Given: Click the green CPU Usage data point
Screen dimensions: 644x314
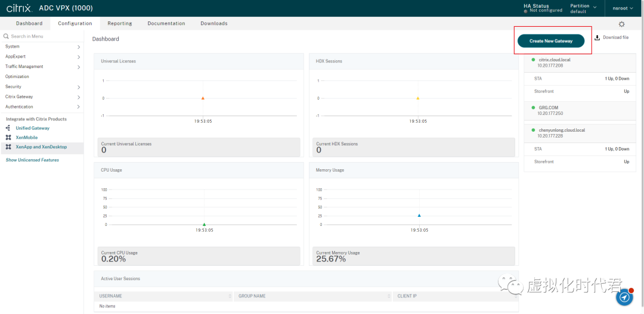Looking at the screenshot, I should (204, 224).
